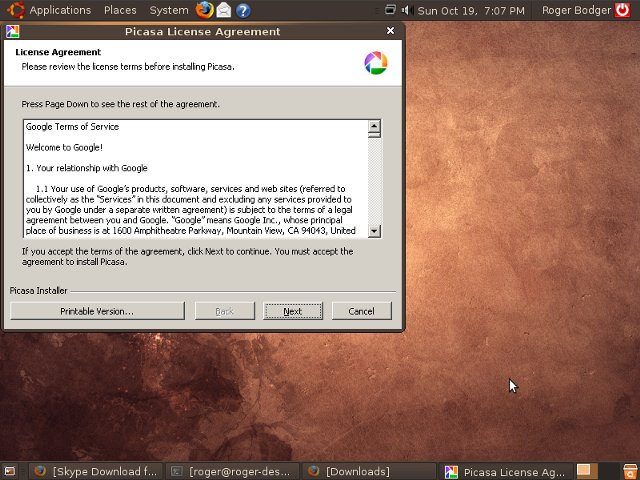Click the Picasa title bar window icon
Screen dimensions: 640x480
click(13, 31)
